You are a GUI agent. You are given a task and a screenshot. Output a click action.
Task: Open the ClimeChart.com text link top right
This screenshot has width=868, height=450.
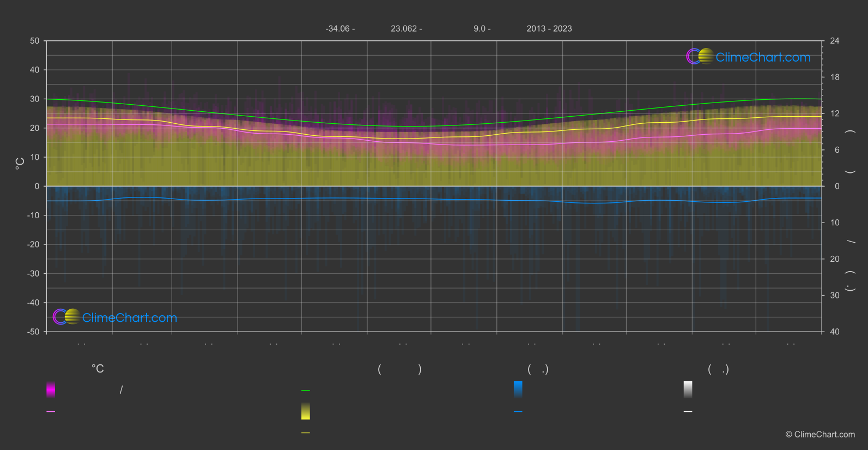point(763,57)
